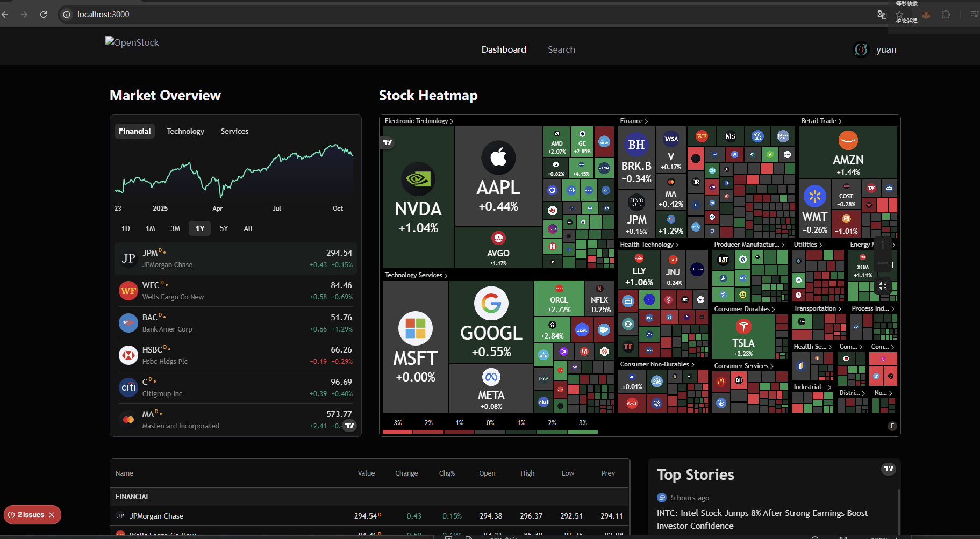
Task: Open the yuan user menu
Action: [875, 49]
